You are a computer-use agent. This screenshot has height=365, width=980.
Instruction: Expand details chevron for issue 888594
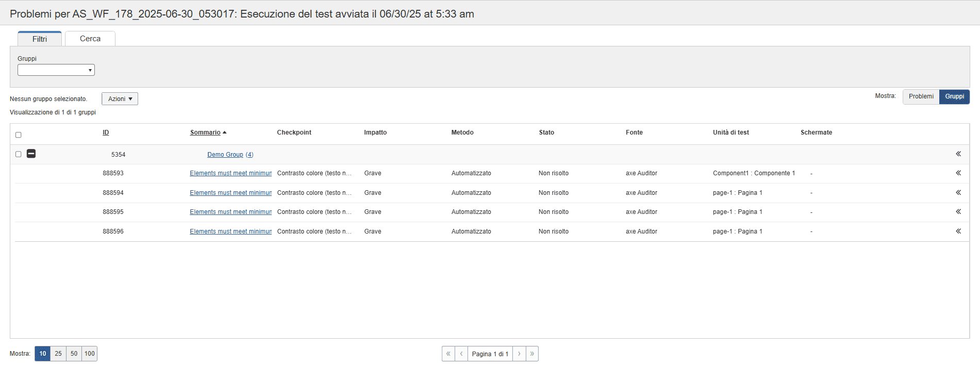(958, 193)
